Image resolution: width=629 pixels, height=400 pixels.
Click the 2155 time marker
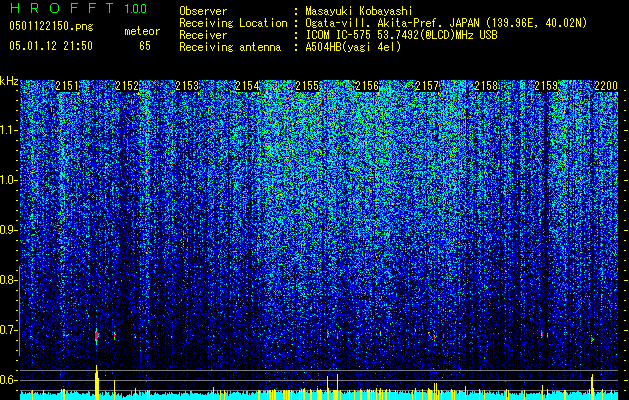tap(307, 86)
